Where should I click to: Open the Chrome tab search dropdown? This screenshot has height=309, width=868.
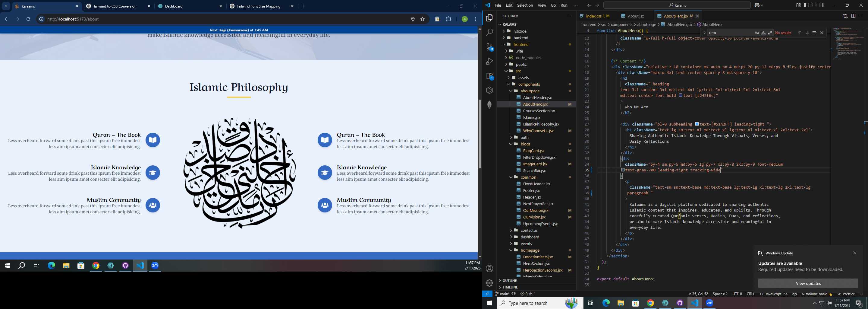(x=6, y=6)
